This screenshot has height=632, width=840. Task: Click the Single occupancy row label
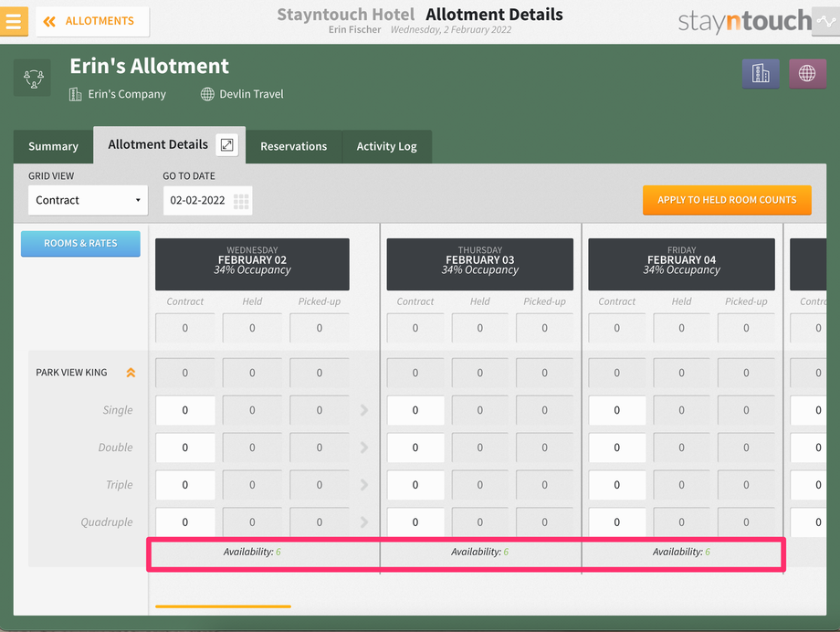click(x=117, y=410)
